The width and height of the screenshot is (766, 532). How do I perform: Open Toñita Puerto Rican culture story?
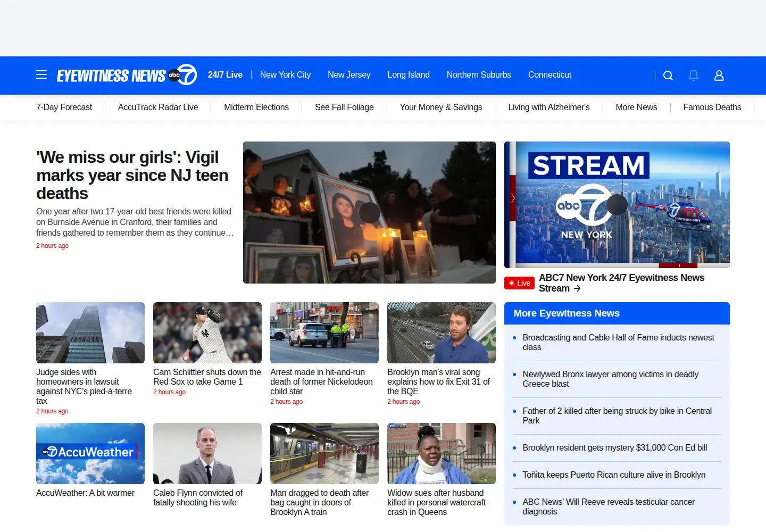click(x=614, y=475)
